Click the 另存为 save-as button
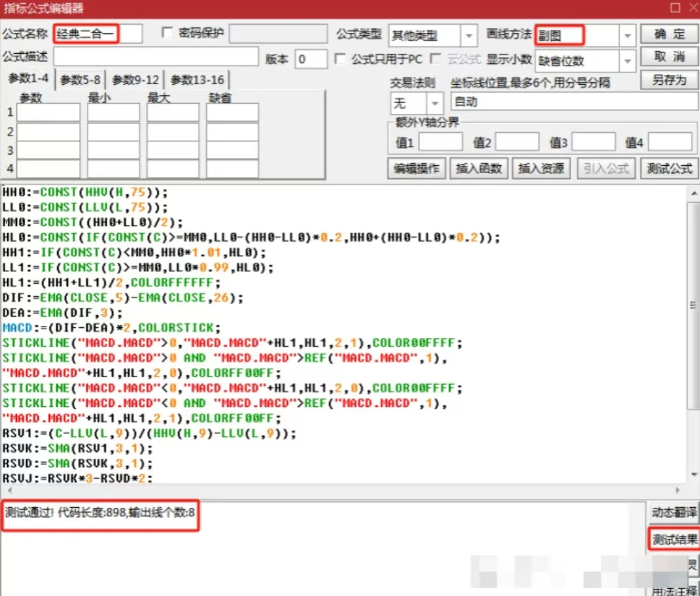 tap(669, 80)
